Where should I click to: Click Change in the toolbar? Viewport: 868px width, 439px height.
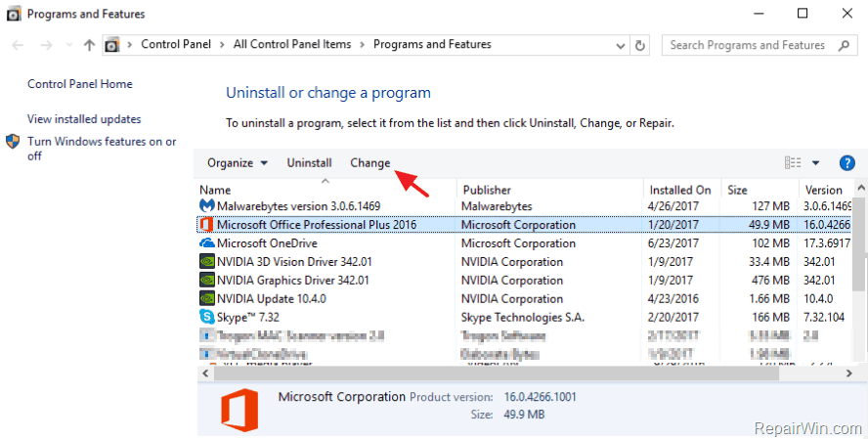(370, 162)
